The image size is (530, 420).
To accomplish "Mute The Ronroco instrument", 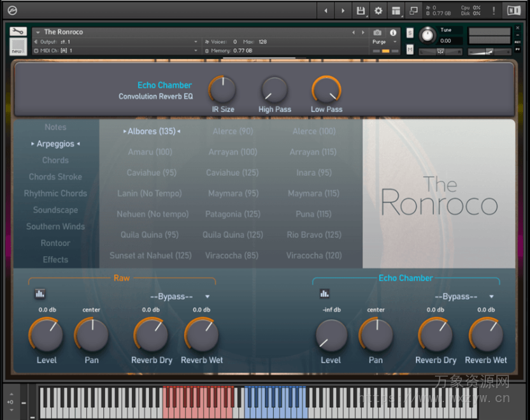I will coord(410,49).
